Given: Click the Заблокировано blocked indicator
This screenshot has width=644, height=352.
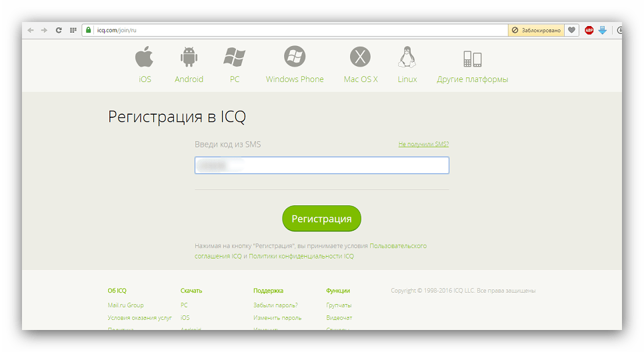Looking at the screenshot, I should click(x=537, y=30).
